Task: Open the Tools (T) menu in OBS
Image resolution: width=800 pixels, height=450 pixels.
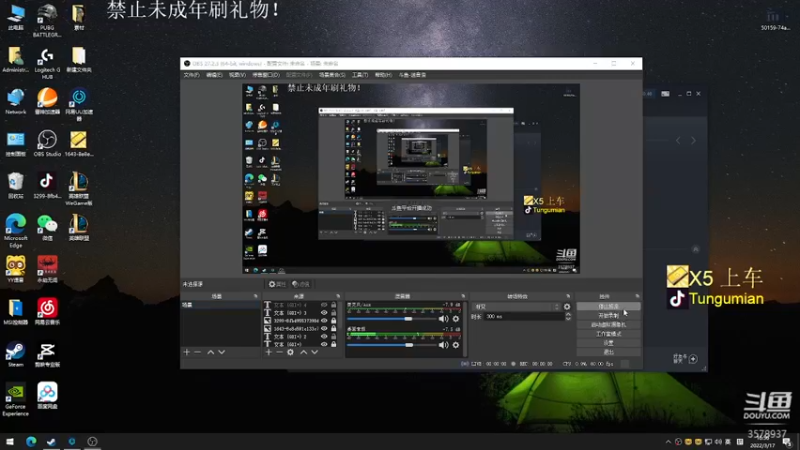Action: (360, 75)
